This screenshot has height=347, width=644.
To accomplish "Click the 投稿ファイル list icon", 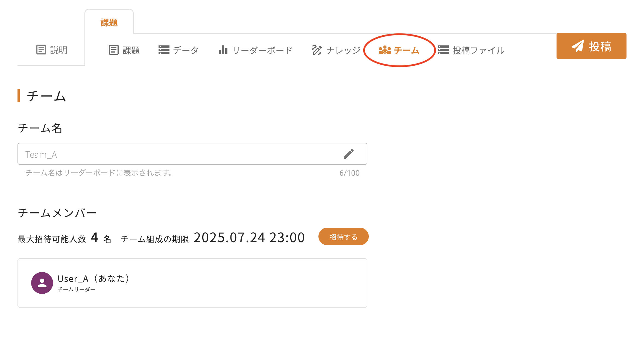I will pyautogui.click(x=443, y=50).
